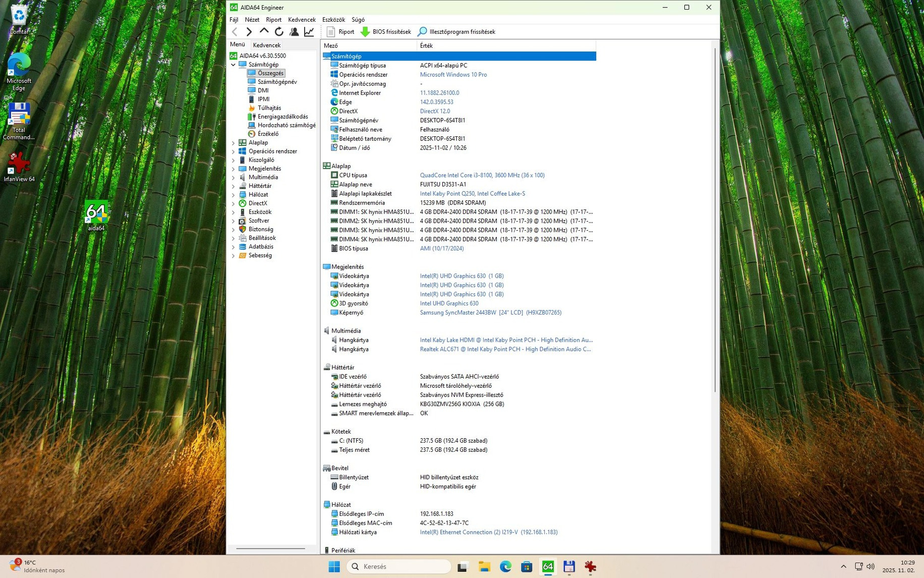This screenshot has width=924, height=578.
Task: Click the vertical scrollbar in the summary pane
Action: click(715, 220)
